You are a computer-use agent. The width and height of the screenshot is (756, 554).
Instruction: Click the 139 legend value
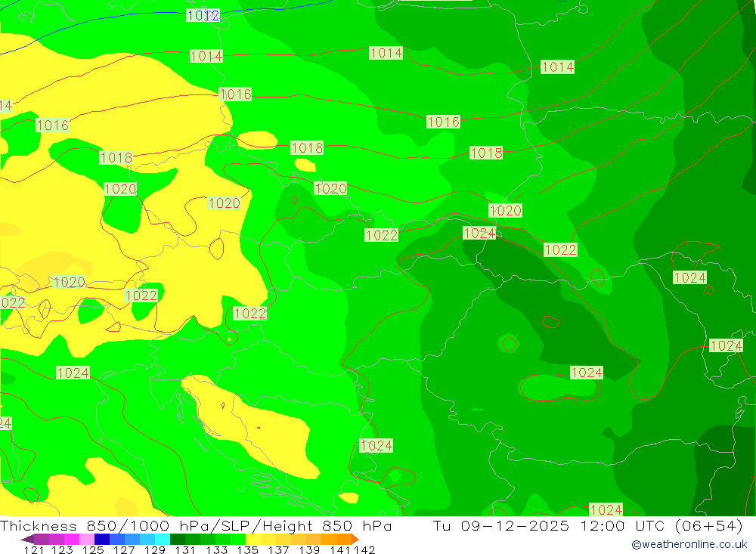click(x=309, y=549)
